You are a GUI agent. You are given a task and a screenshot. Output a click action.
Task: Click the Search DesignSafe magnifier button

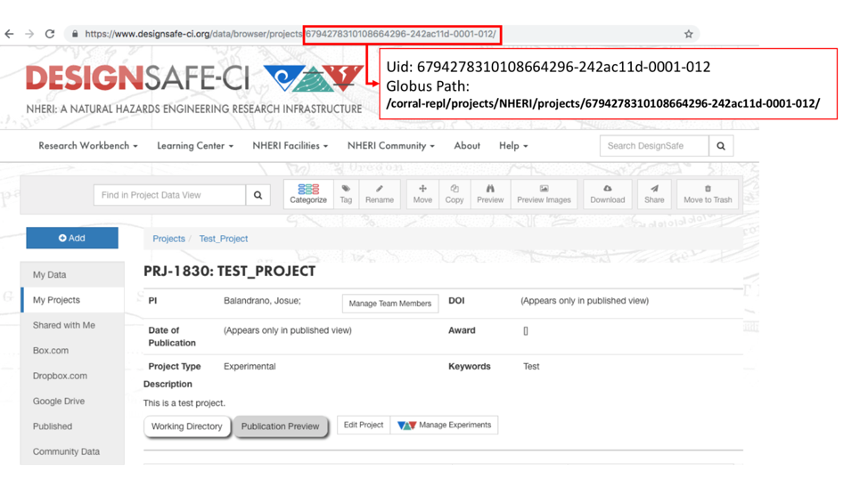721,146
